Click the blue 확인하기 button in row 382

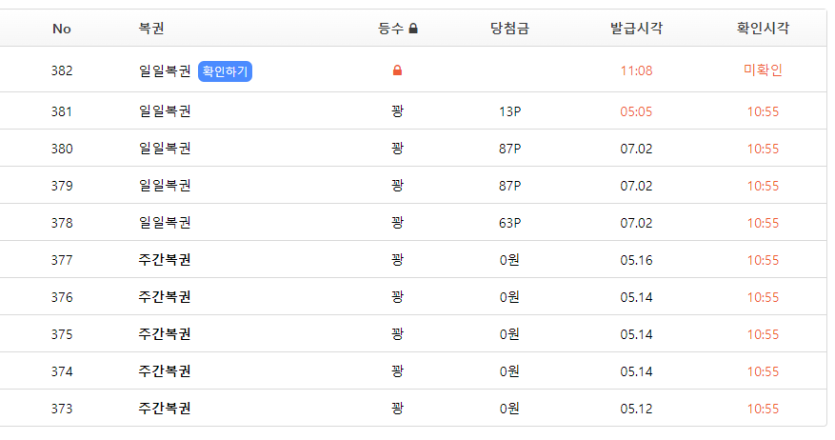coord(225,71)
